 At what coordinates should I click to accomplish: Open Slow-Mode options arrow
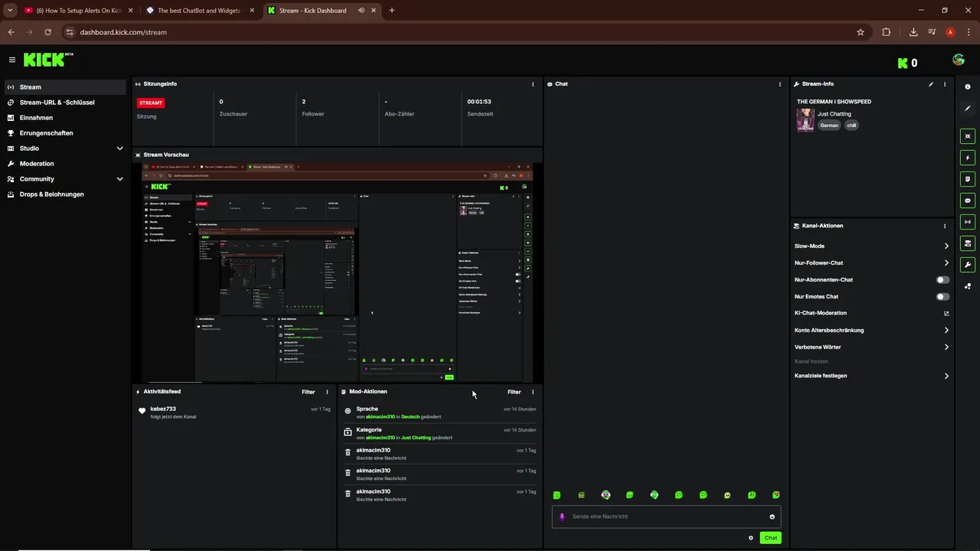pyautogui.click(x=946, y=246)
